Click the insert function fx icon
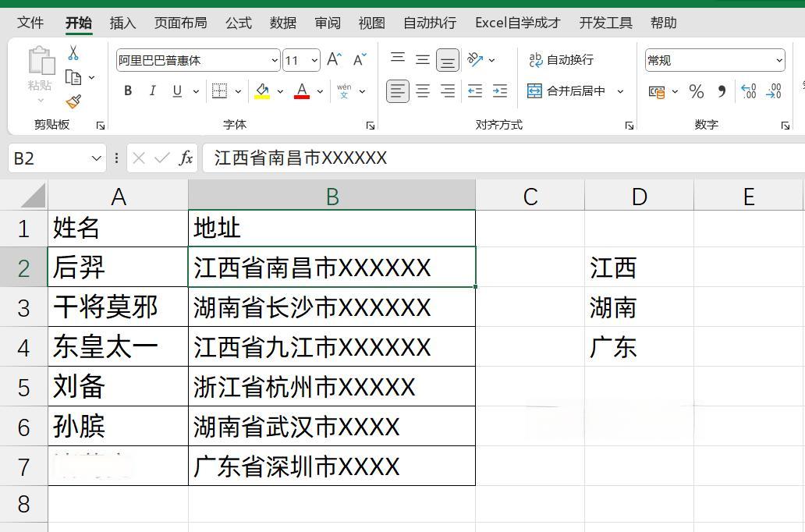 pos(186,158)
